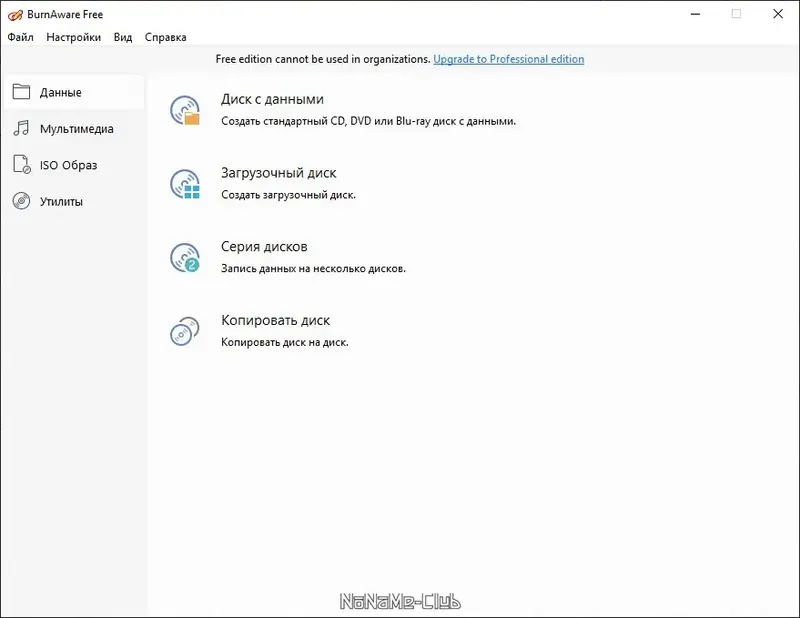Follow the Upgrade to Professional edition link
The image size is (800, 618).
tap(508, 59)
